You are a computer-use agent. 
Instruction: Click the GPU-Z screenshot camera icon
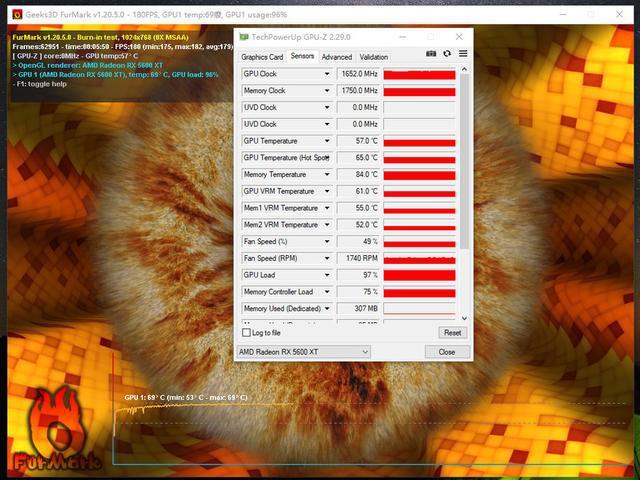tap(431, 53)
